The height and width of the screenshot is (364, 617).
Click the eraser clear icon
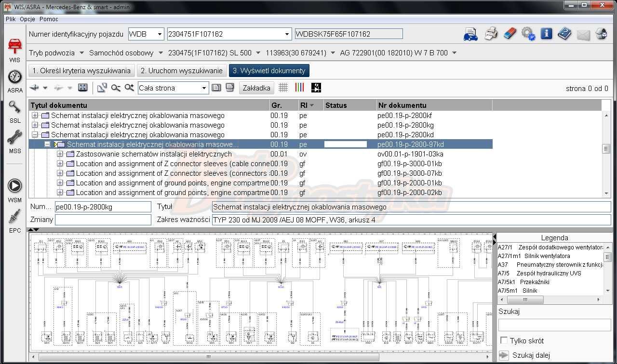tap(510, 34)
